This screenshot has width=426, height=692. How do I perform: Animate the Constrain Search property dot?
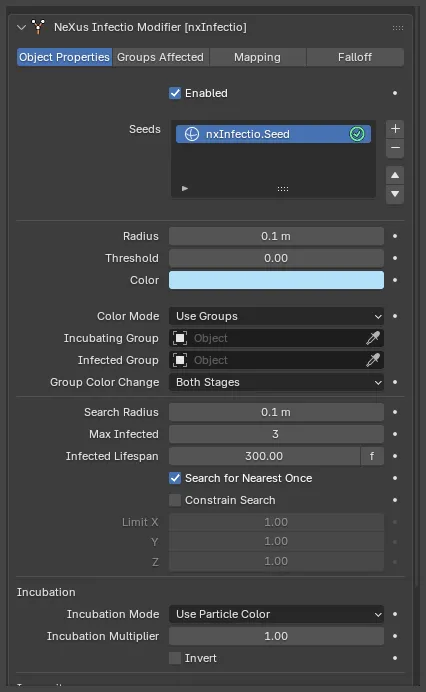point(395,500)
